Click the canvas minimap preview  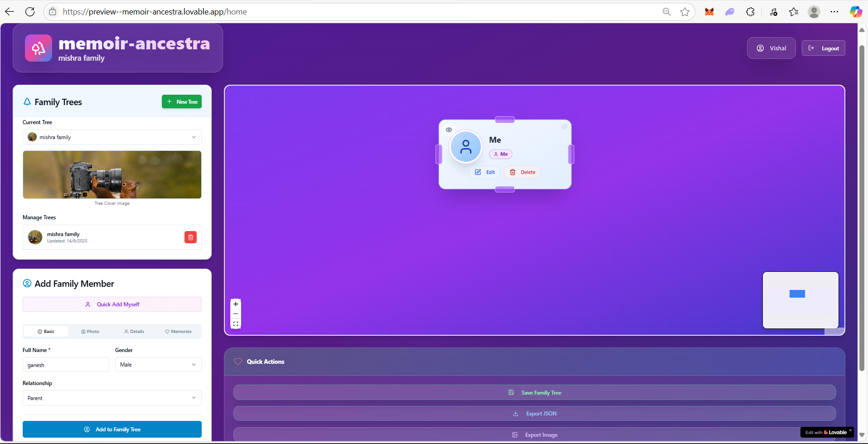pos(800,300)
